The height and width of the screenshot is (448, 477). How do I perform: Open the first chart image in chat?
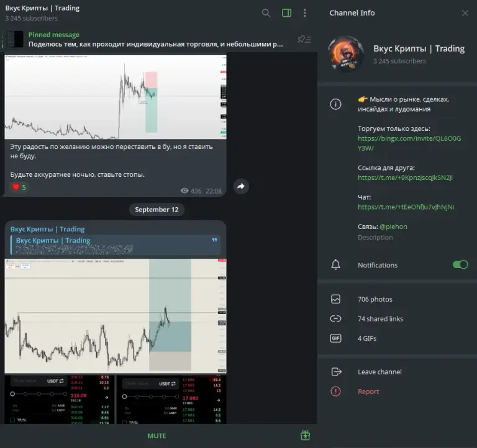click(116, 97)
